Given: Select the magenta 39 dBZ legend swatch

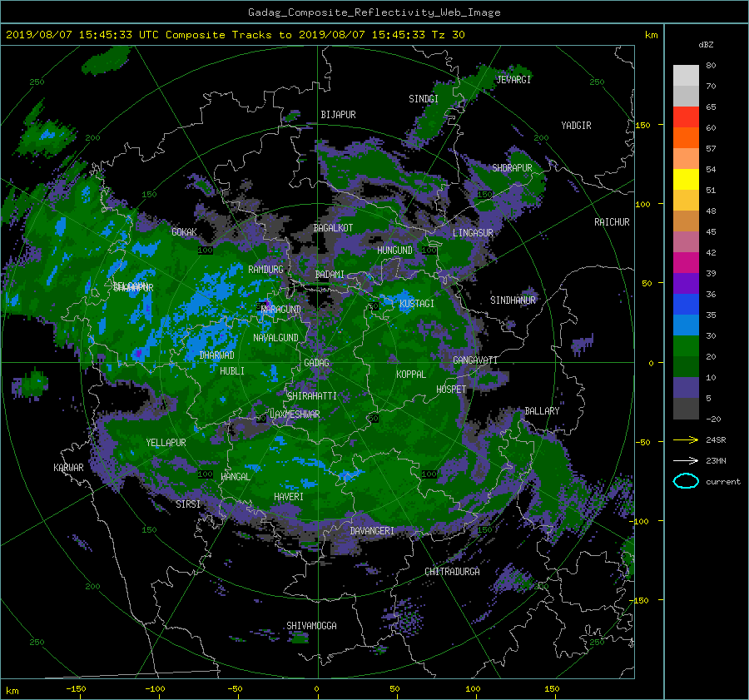Looking at the screenshot, I should 686,263.
